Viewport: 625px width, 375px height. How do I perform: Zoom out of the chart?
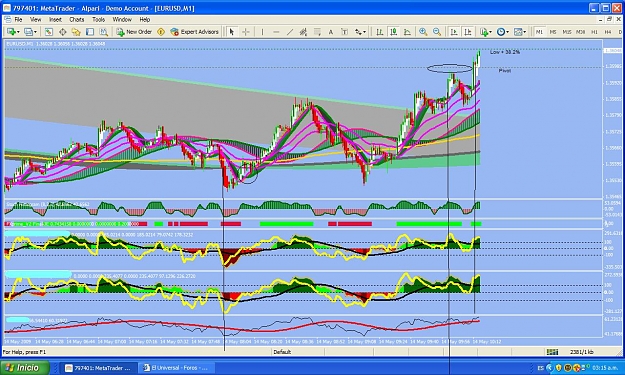click(437, 32)
